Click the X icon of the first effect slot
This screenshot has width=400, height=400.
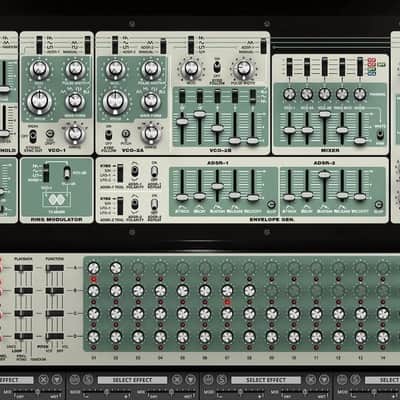43,379
